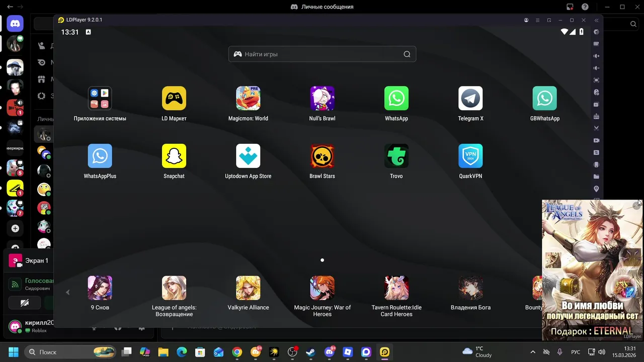The image size is (644, 362).
Task: Launch QuarkVPN
Action: [470, 156]
